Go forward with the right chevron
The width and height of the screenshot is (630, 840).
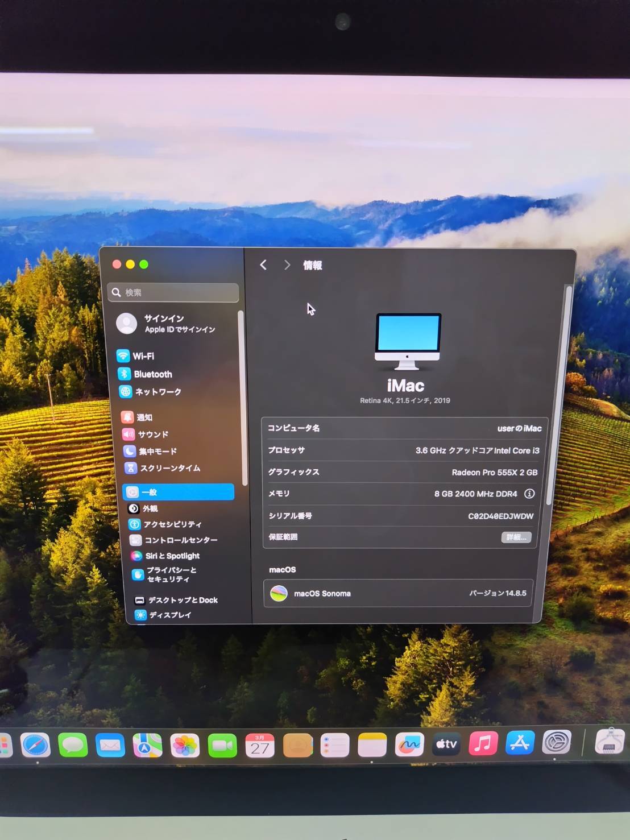point(287,265)
